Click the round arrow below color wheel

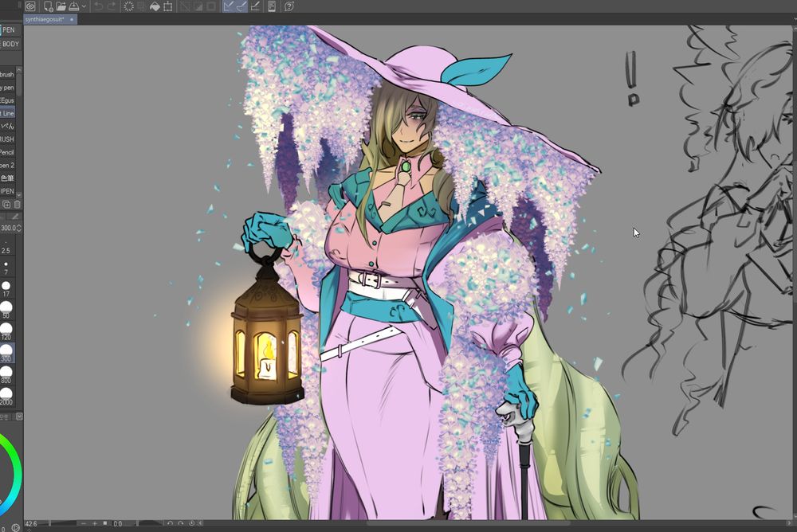point(15,527)
